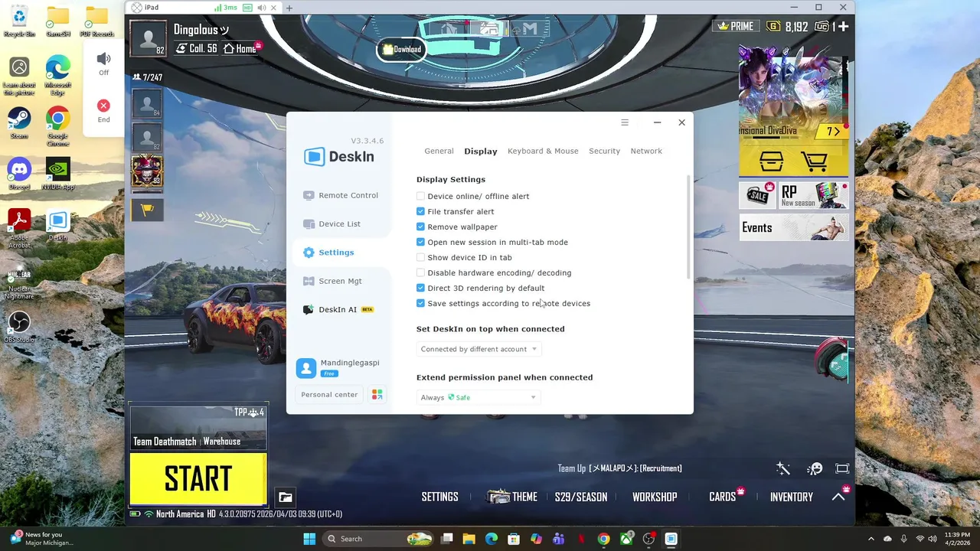
Task: Open Steam desktop shortcut
Action: click(19, 122)
